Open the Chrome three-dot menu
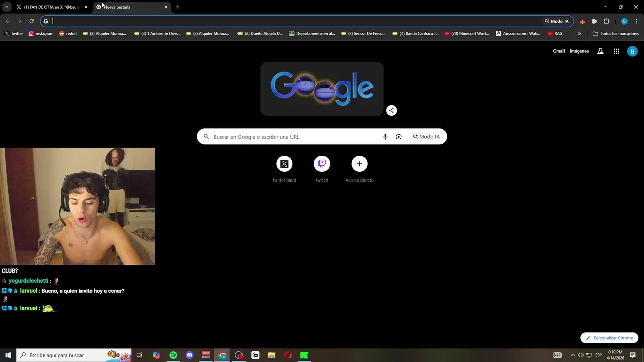 (637, 21)
